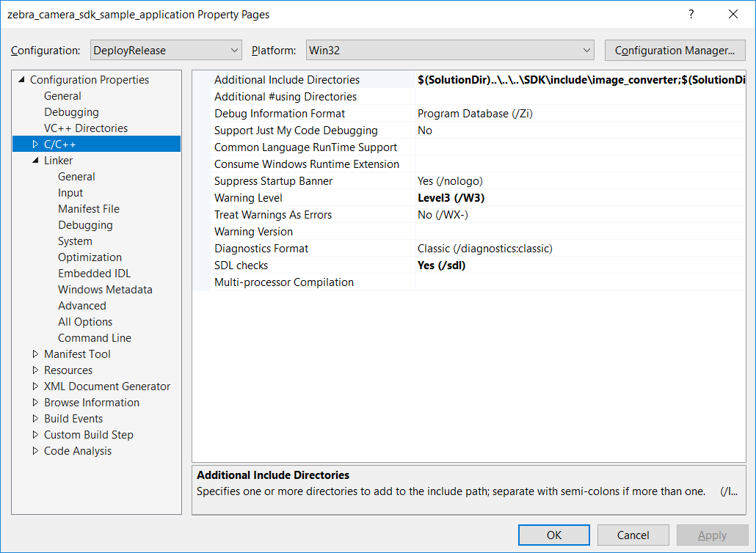The image size is (756, 553).
Task: Select the Command Line page under Linker
Action: coord(94,337)
